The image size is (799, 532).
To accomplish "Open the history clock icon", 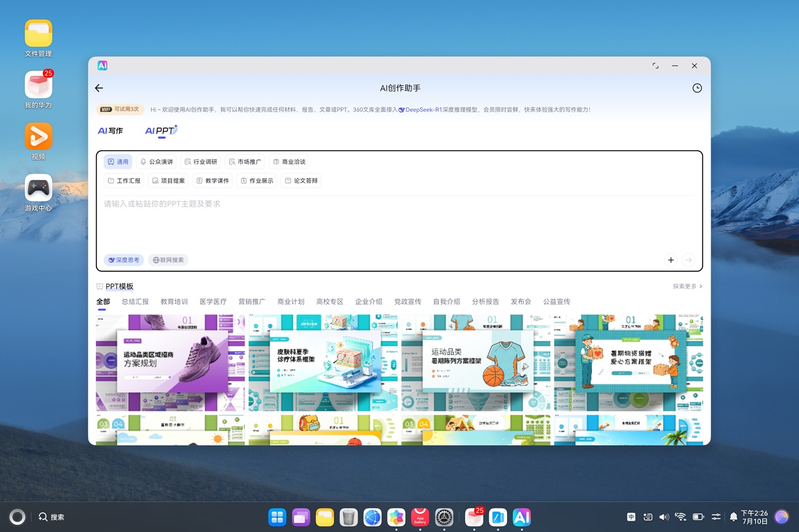I will [697, 88].
